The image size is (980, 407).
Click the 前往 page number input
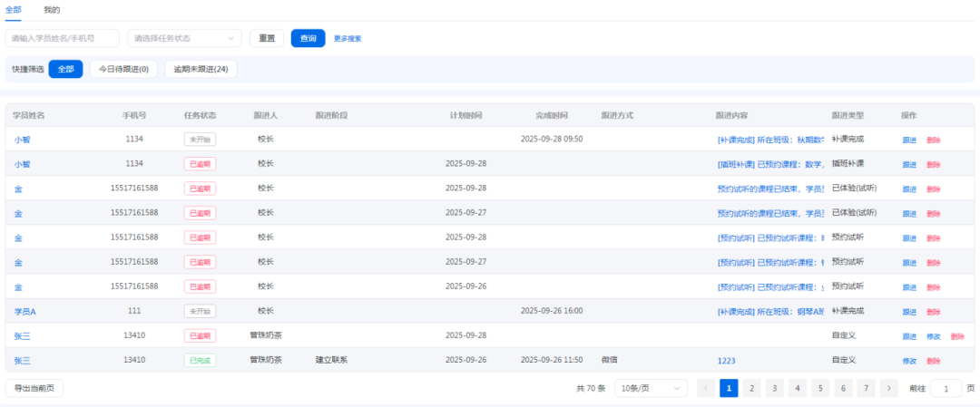tap(946, 388)
